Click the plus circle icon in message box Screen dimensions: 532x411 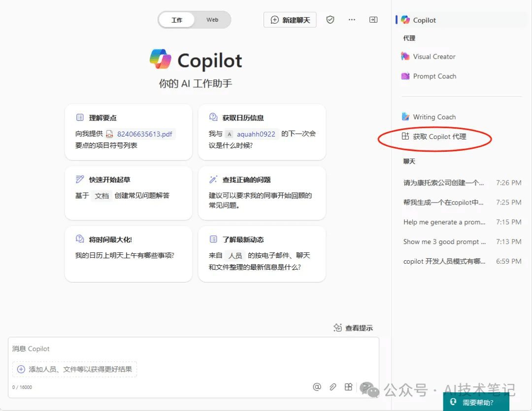point(21,369)
